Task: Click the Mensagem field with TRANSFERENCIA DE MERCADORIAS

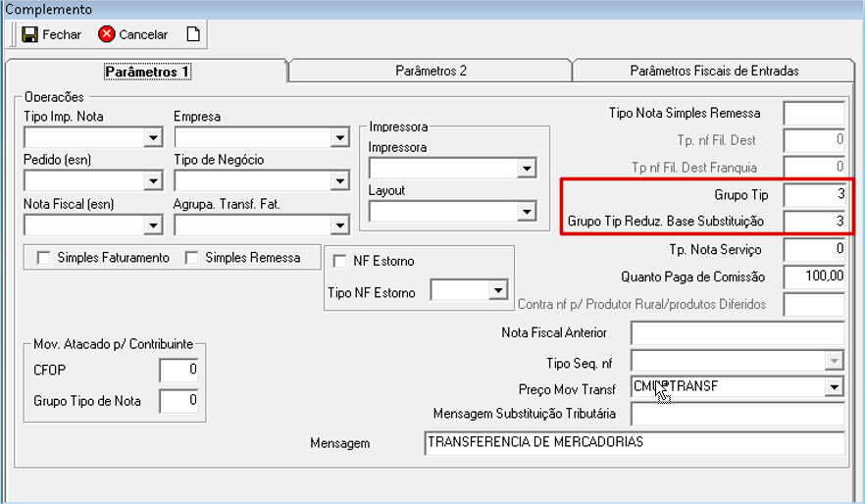Action: pos(635,443)
